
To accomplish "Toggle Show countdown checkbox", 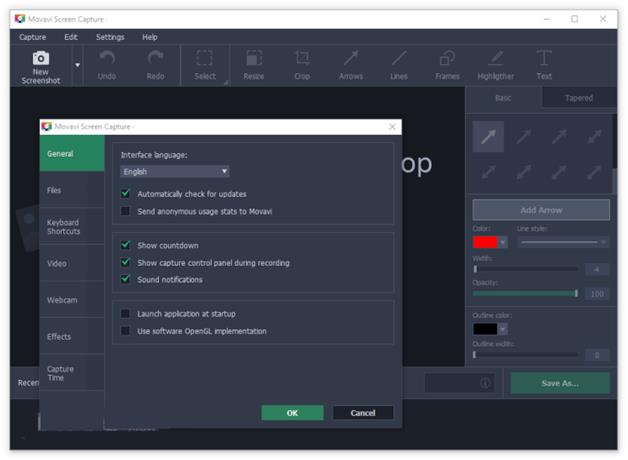I will coord(125,245).
